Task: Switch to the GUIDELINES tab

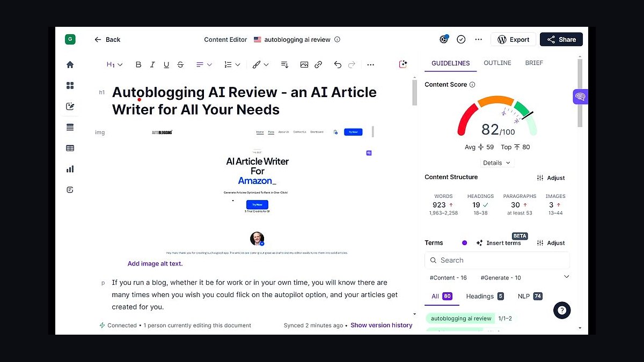Action: 451,63
